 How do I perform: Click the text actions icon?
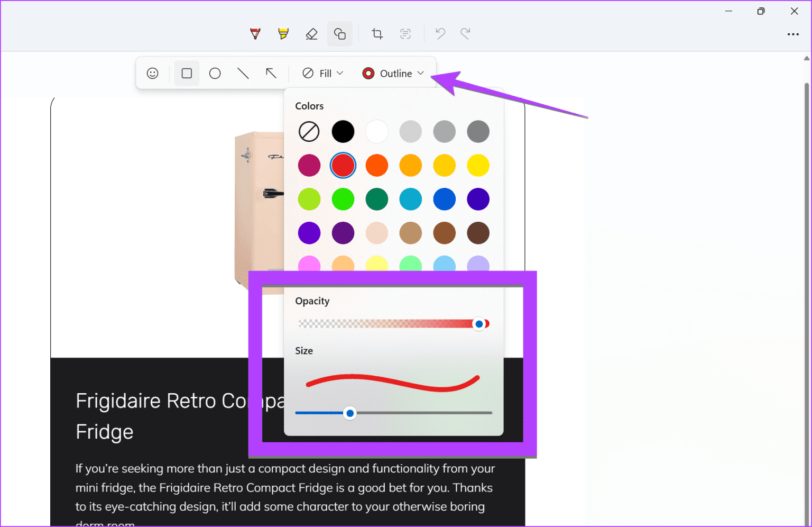405,34
